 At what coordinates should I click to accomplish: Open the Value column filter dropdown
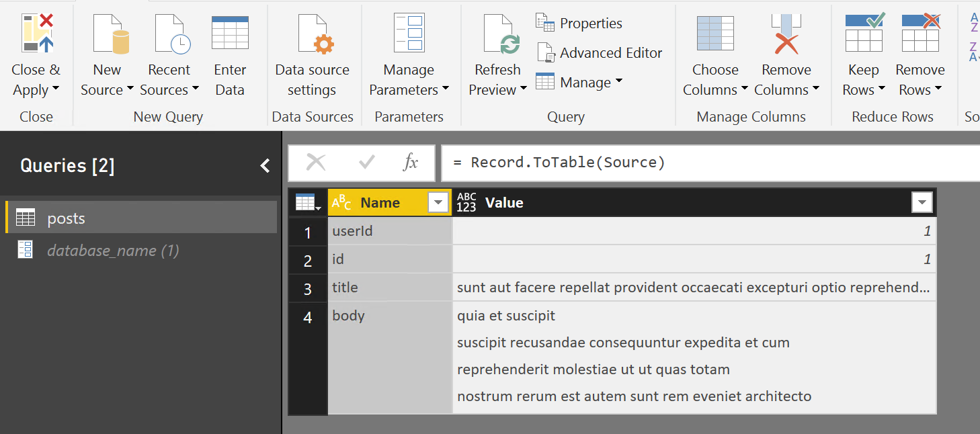click(x=922, y=202)
